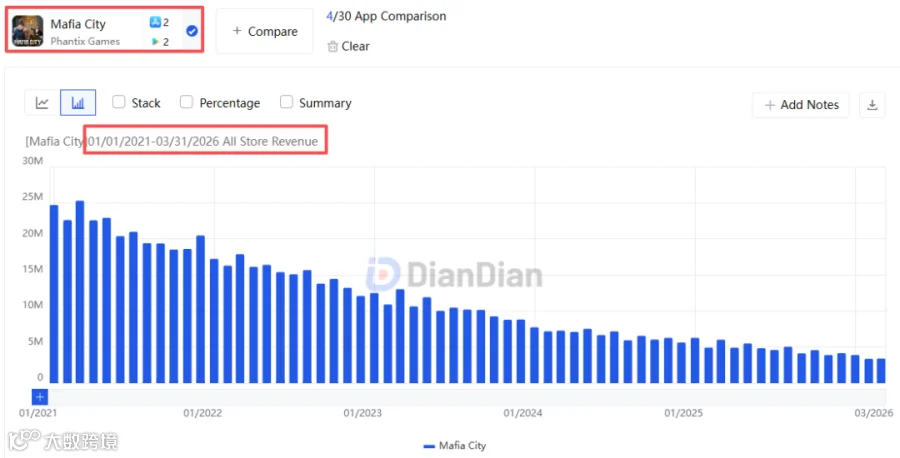Switch to line chart view
Viewport: 900px width, 458px height.
point(42,103)
